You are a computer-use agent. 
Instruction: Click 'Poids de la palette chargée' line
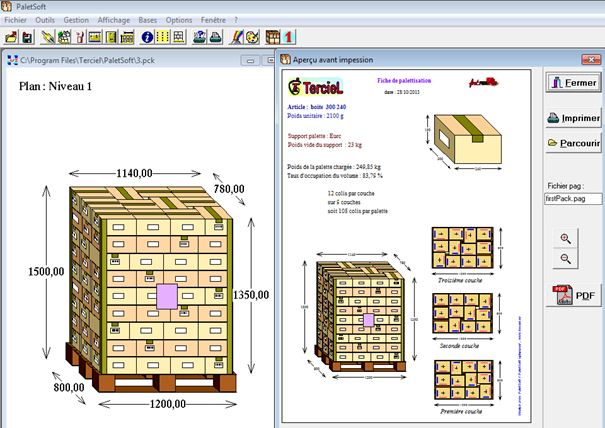[x=334, y=167]
